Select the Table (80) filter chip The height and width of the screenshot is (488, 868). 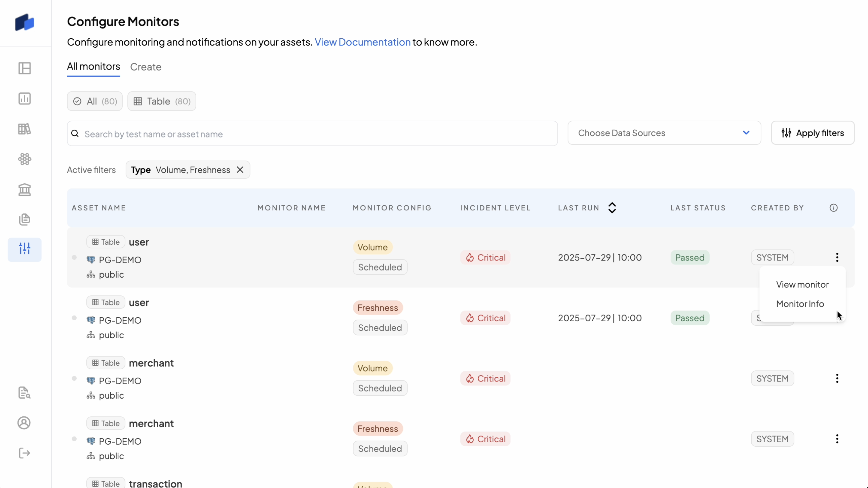tap(161, 101)
